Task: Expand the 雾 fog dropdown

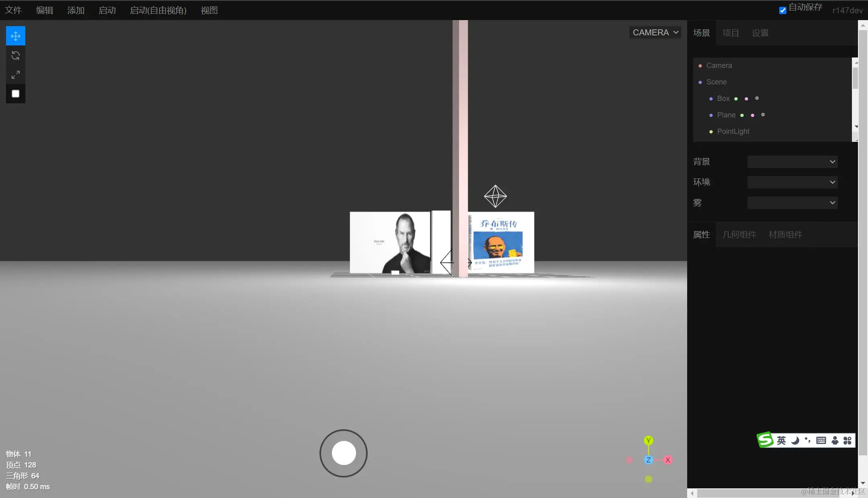Action: [x=792, y=203]
